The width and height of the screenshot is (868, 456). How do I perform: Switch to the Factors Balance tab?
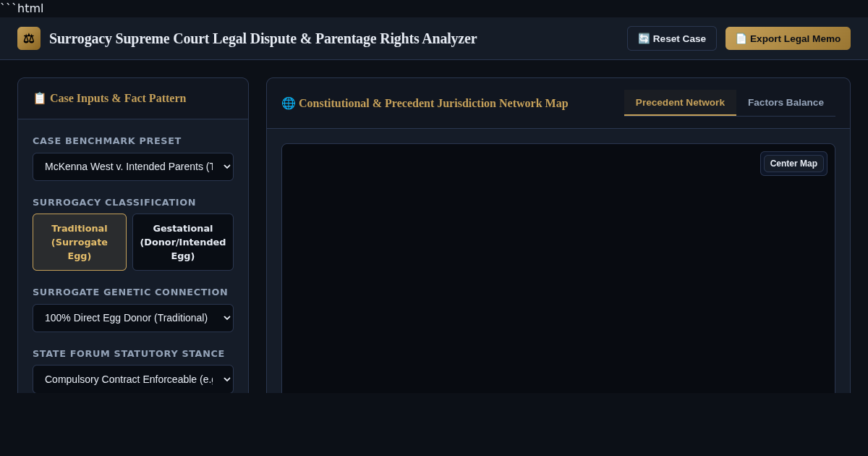click(786, 103)
